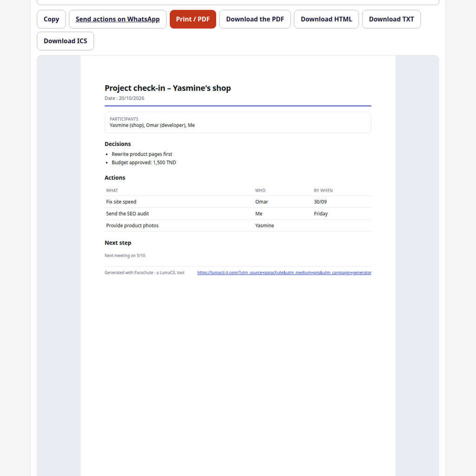Click the PARTICIPANTS label

[x=124, y=119]
